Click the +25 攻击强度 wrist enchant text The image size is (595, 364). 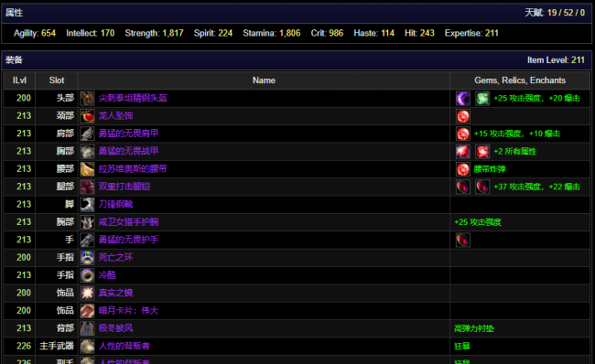[x=478, y=222]
